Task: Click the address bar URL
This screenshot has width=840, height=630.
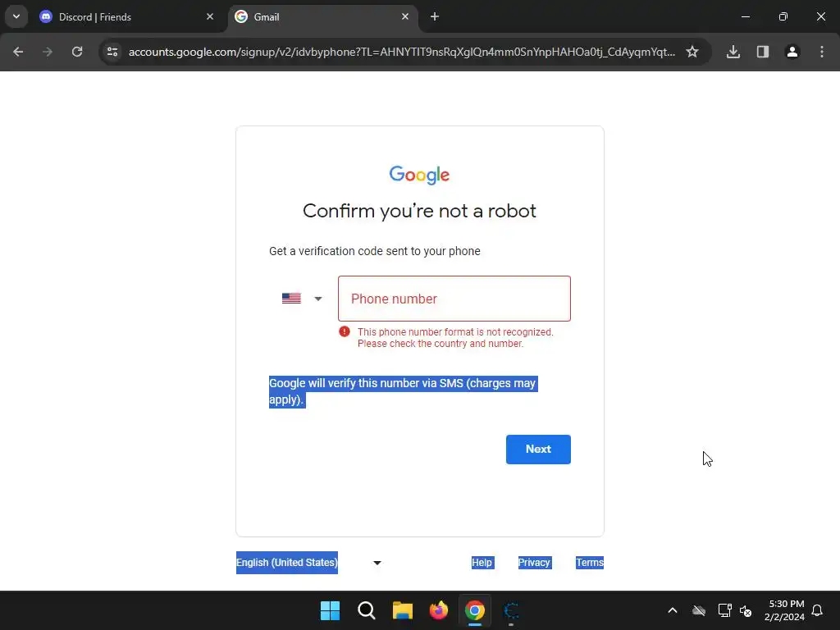Action: tap(402, 52)
